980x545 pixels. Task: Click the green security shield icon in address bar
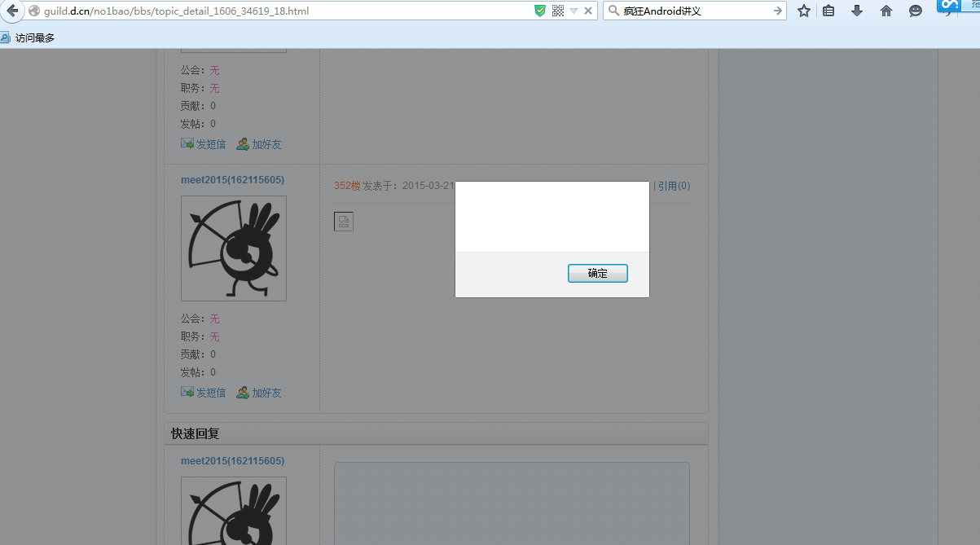(x=540, y=11)
